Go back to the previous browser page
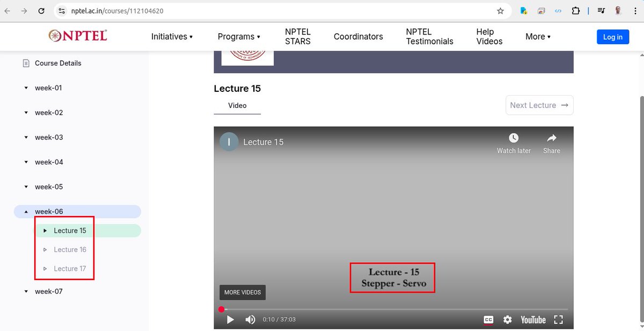Screen dimensions: 644x331 point(8,11)
